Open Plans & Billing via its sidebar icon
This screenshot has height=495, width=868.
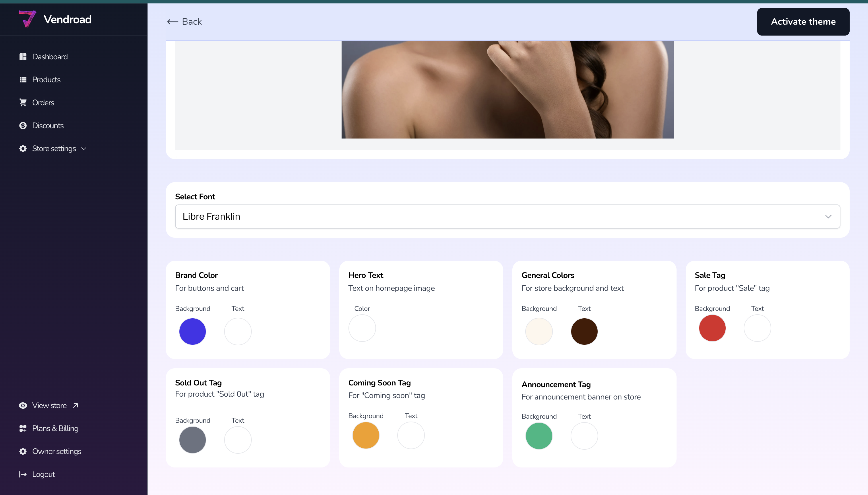point(23,428)
